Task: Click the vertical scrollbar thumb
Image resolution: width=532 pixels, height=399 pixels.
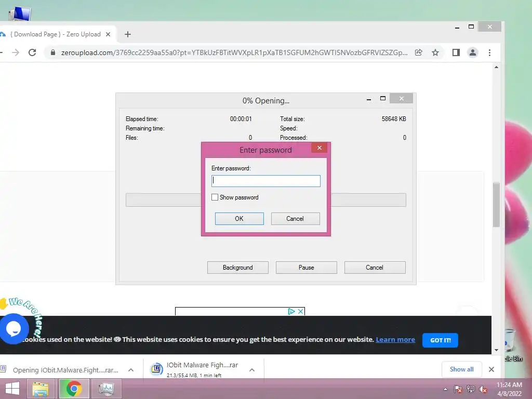Action: pos(496,205)
